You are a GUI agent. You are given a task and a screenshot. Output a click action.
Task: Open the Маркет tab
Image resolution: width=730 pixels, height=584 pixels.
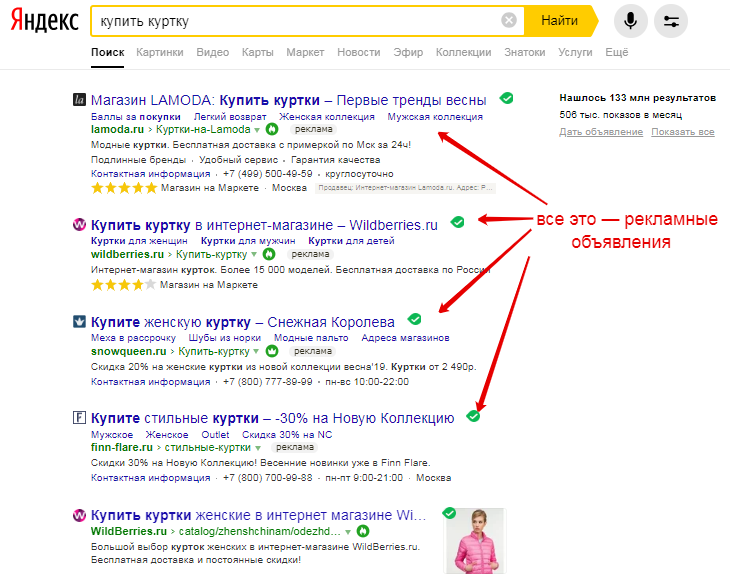pos(305,52)
